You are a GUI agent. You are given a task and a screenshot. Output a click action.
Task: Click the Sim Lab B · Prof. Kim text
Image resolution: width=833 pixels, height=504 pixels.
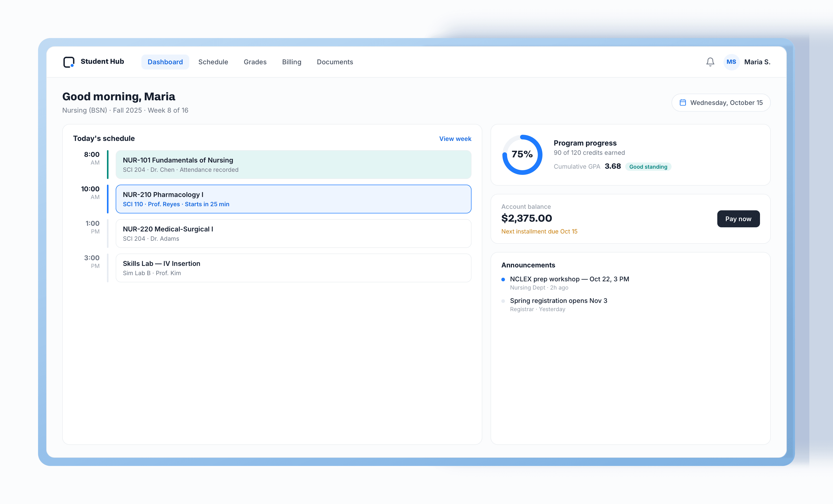[152, 273]
